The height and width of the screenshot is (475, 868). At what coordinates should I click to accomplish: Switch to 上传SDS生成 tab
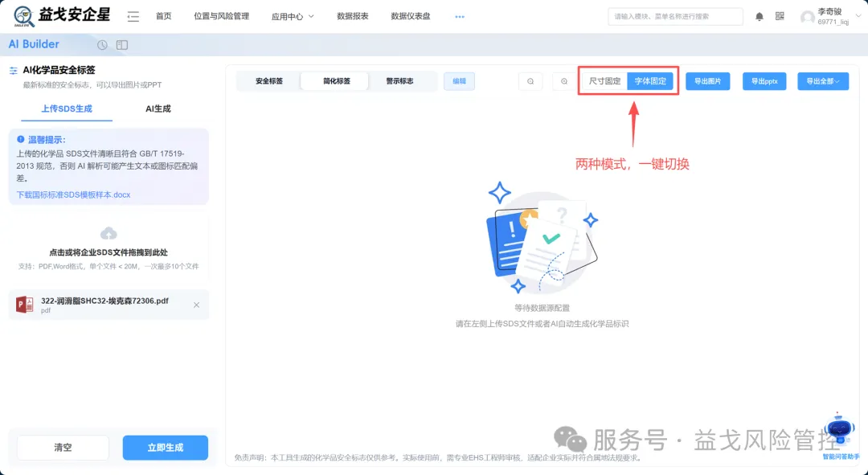67,109
